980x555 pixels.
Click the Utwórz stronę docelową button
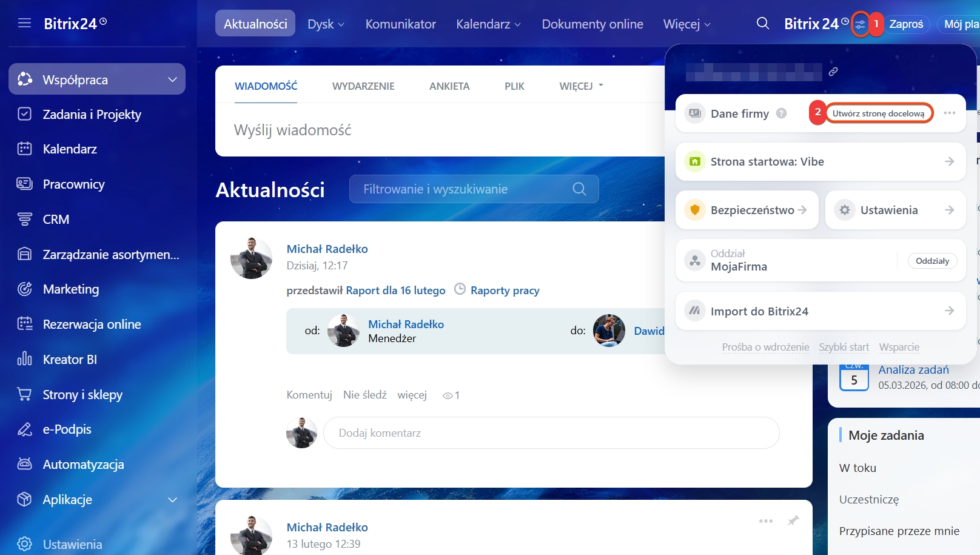tap(878, 113)
